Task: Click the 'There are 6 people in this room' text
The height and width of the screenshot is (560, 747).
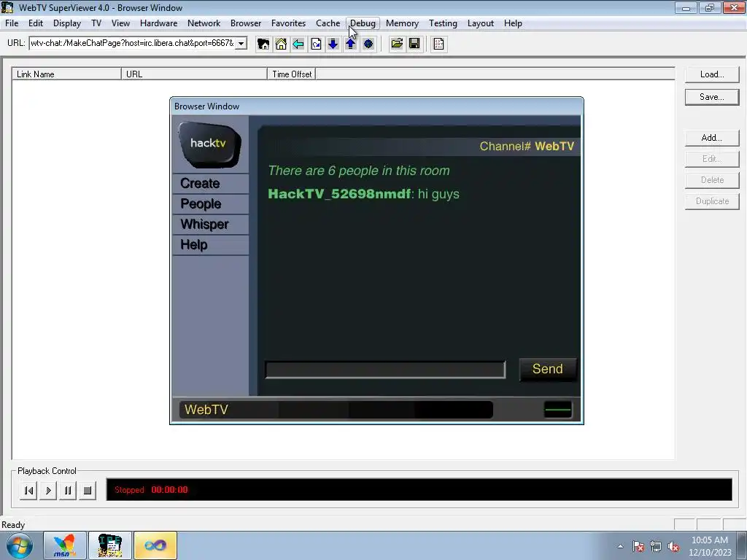Action: point(359,171)
